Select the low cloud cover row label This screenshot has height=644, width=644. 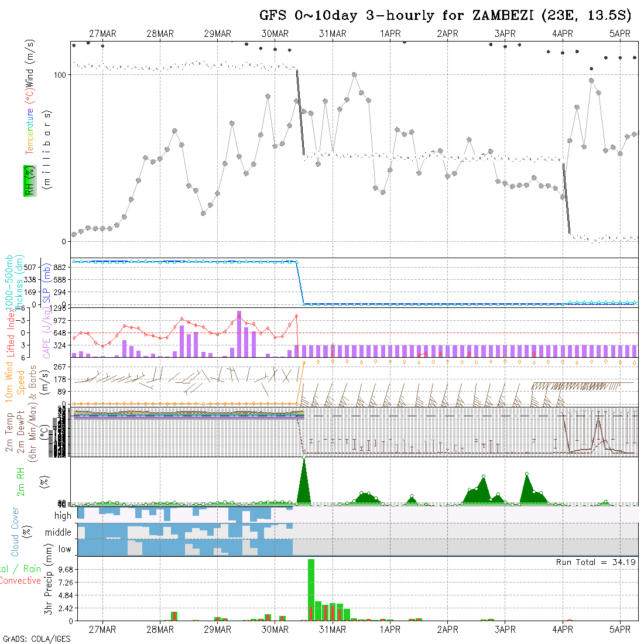coord(64,549)
